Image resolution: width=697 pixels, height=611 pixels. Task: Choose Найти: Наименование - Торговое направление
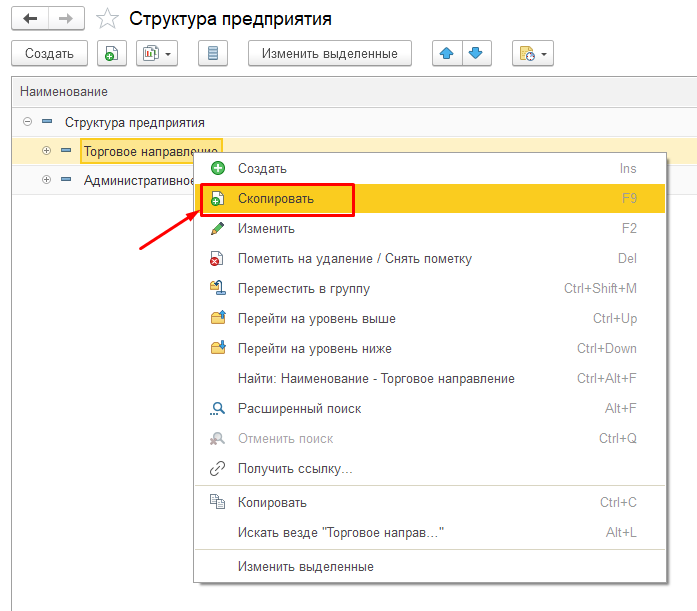click(430, 378)
